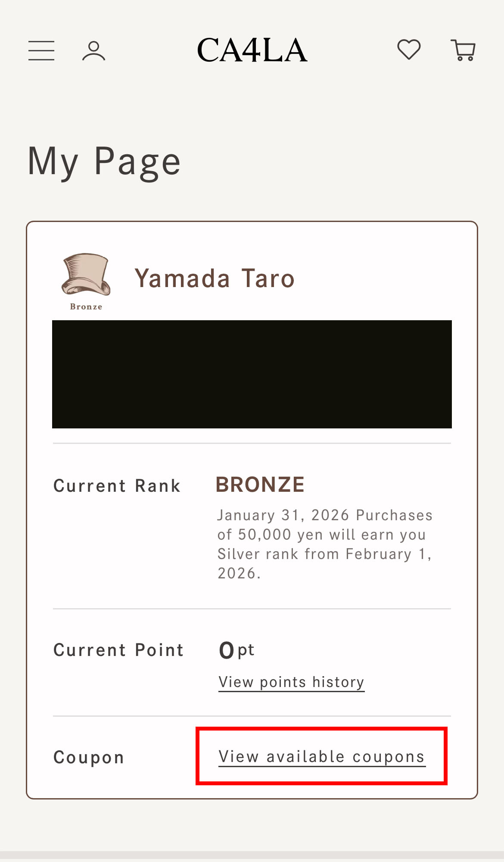Image resolution: width=504 pixels, height=862 pixels.
Task: Select the member name Yamada Taro
Action: tap(215, 278)
